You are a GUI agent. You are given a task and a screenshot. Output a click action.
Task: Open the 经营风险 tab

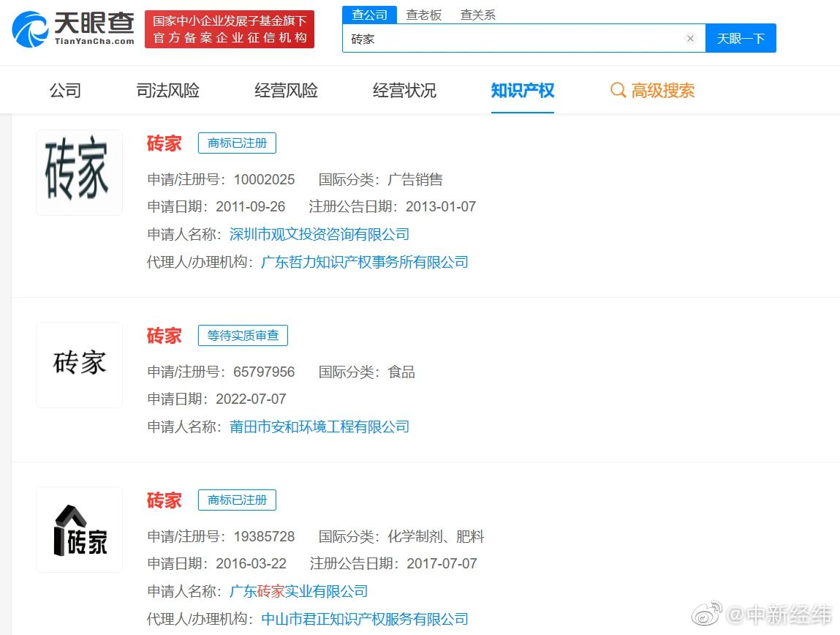pos(286,90)
